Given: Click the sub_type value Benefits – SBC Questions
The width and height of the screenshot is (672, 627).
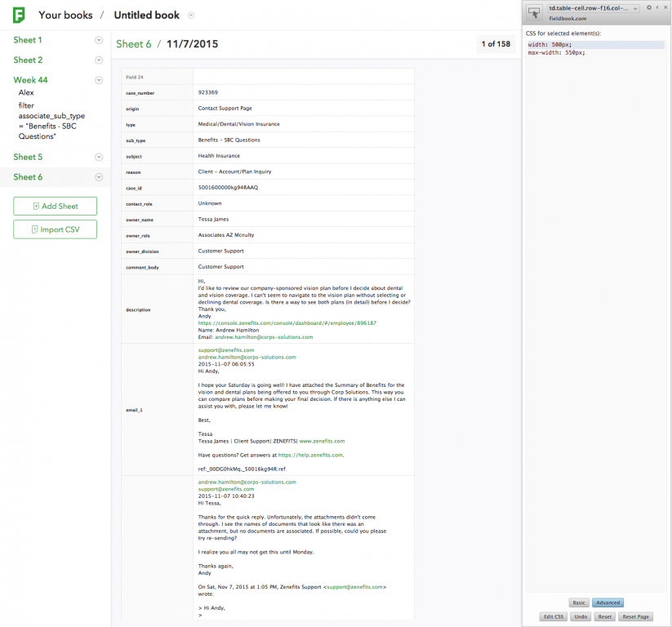Looking at the screenshot, I should 229,140.
